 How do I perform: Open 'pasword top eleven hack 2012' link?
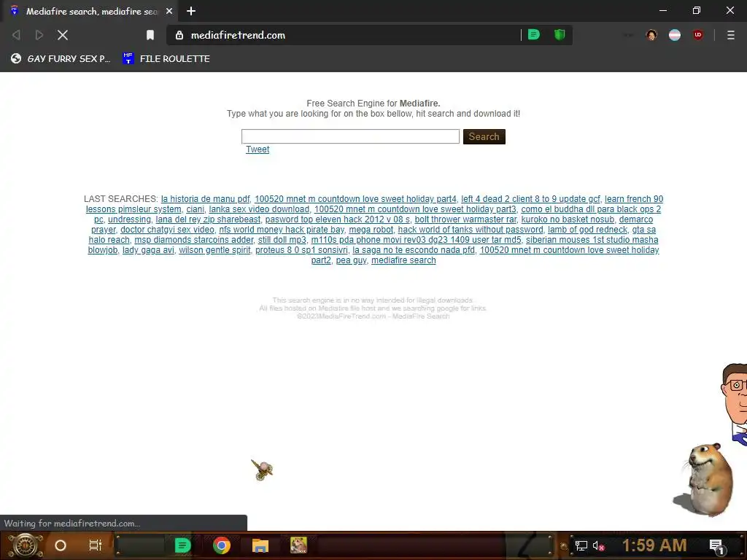[x=337, y=219]
